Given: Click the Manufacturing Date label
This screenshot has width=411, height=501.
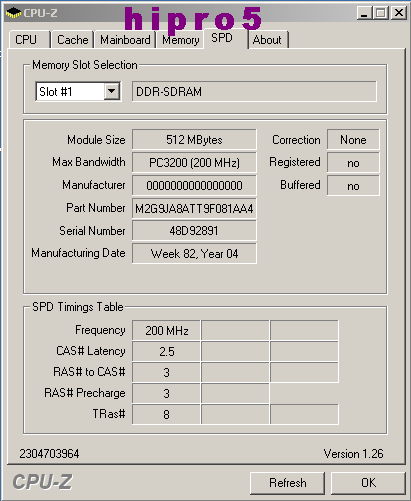Looking at the screenshot, I should click(x=78, y=253).
